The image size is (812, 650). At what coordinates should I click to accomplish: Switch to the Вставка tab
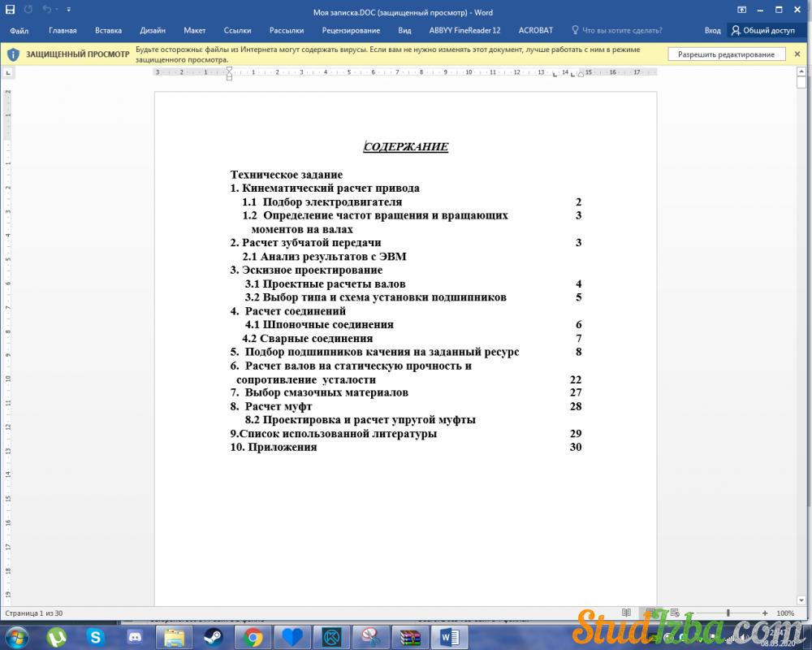[x=108, y=31]
